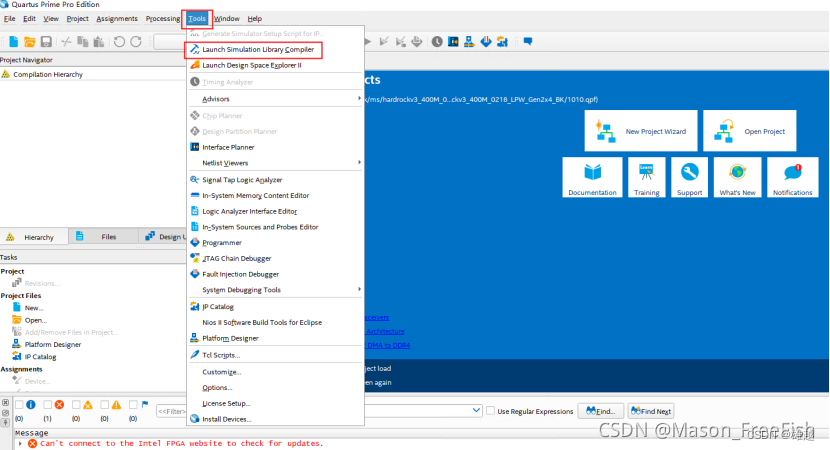Screen dimensions: 830x450
Task: Toggle the info messages filter checkbox
Action: [x=20, y=405]
